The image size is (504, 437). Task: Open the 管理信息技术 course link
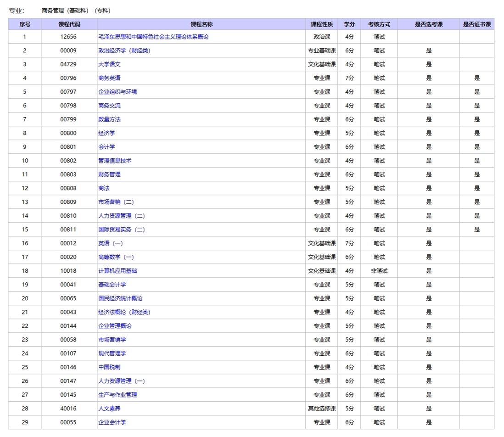[115, 161]
